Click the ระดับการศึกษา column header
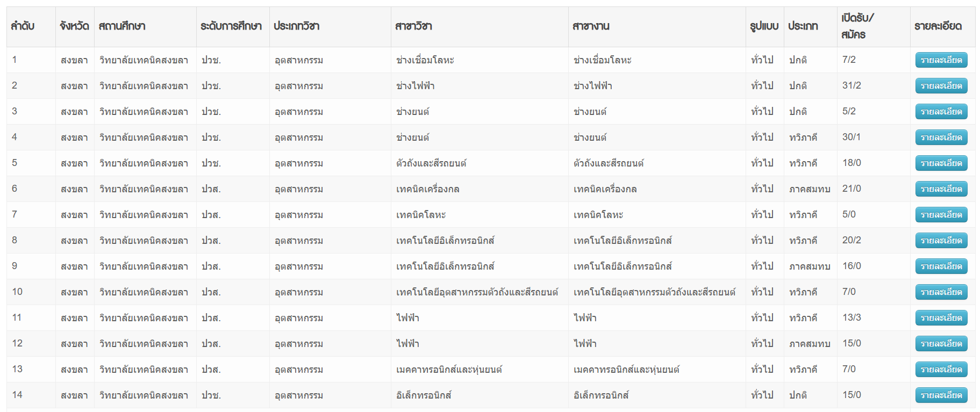This screenshot has width=980, height=412. pyautogui.click(x=231, y=26)
